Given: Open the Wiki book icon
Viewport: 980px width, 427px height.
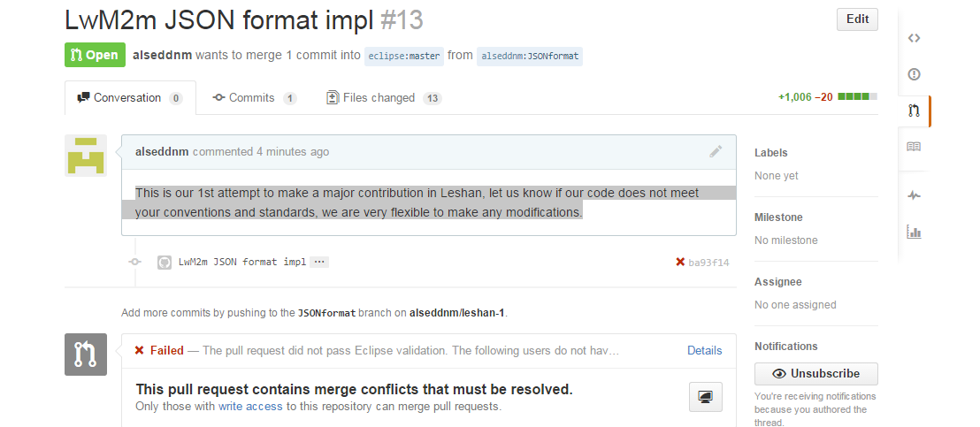Looking at the screenshot, I should (915, 147).
